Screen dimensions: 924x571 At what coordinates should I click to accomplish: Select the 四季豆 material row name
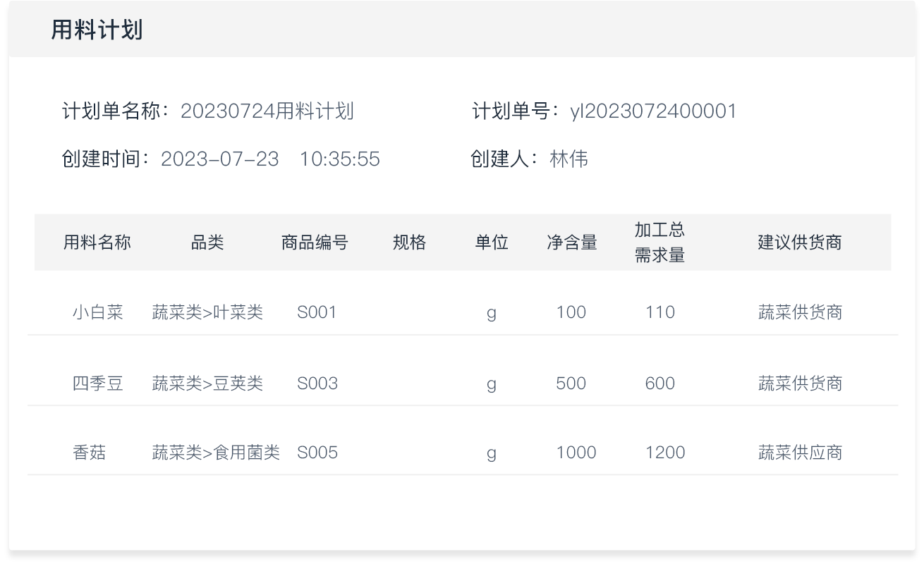pyautogui.click(x=98, y=383)
